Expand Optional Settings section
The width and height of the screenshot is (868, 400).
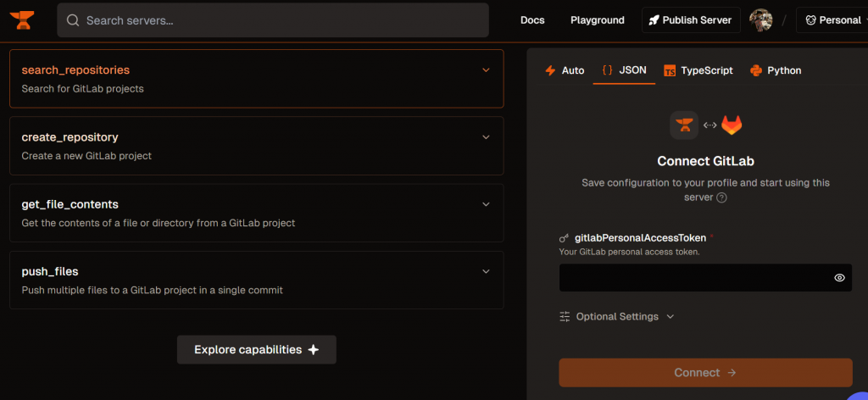tap(617, 316)
